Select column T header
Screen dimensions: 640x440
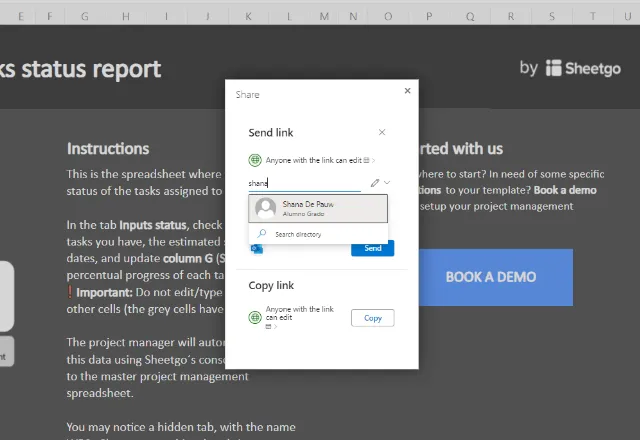point(593,16)
